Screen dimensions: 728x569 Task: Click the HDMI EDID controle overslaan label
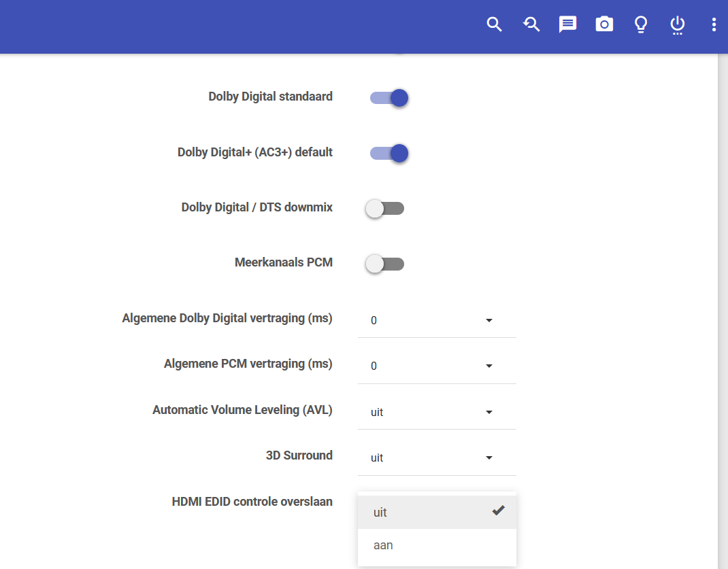coord(252,502)
